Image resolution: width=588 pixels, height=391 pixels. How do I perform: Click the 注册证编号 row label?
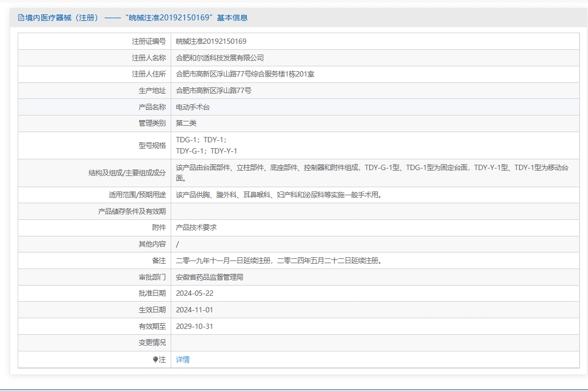tap(149, 41)
